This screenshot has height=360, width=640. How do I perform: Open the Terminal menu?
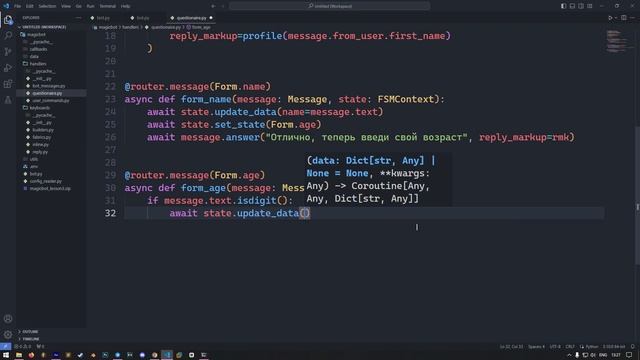point(107,6)
